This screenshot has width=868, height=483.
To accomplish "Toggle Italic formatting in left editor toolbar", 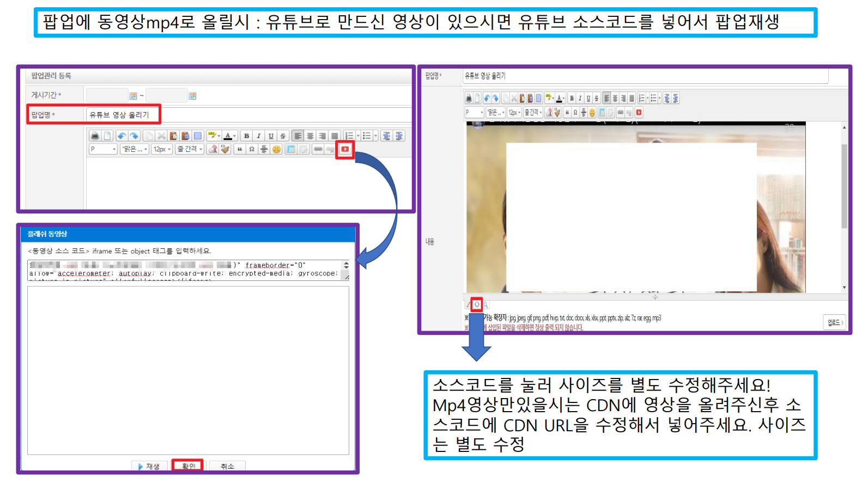I will pyautogui.click(x=259, y=136).
